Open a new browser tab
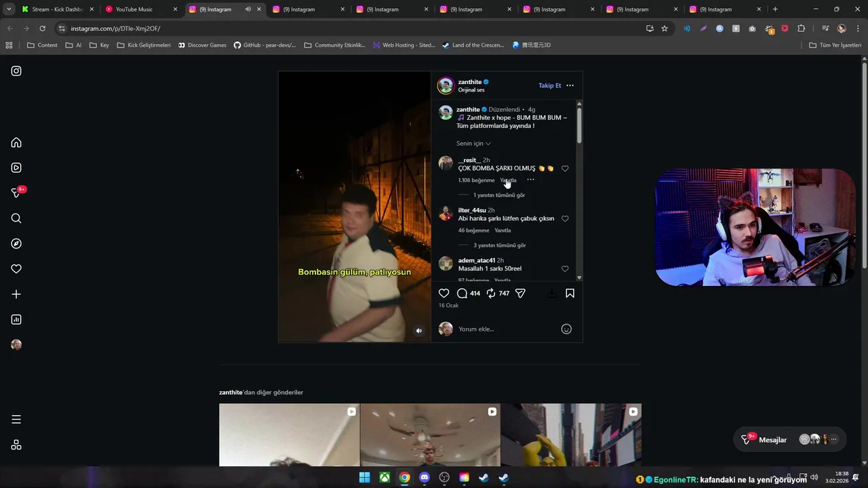 (x=775, y=9)
